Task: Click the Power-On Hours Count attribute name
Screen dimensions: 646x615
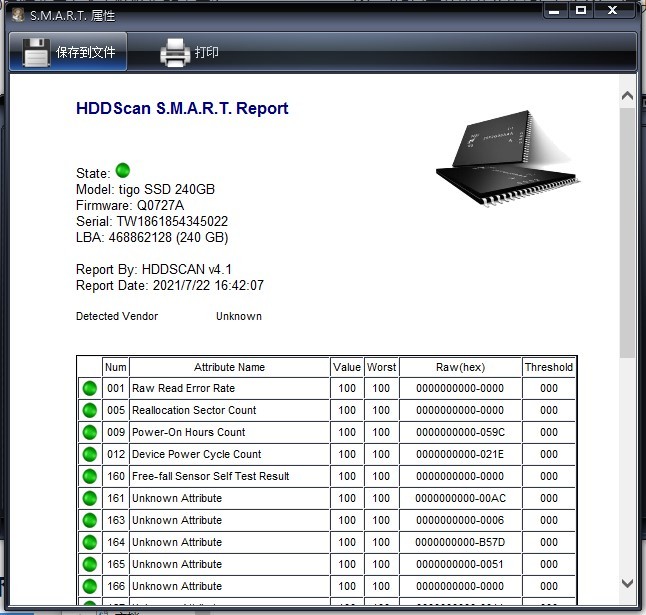Action: (x=189, y=432)
